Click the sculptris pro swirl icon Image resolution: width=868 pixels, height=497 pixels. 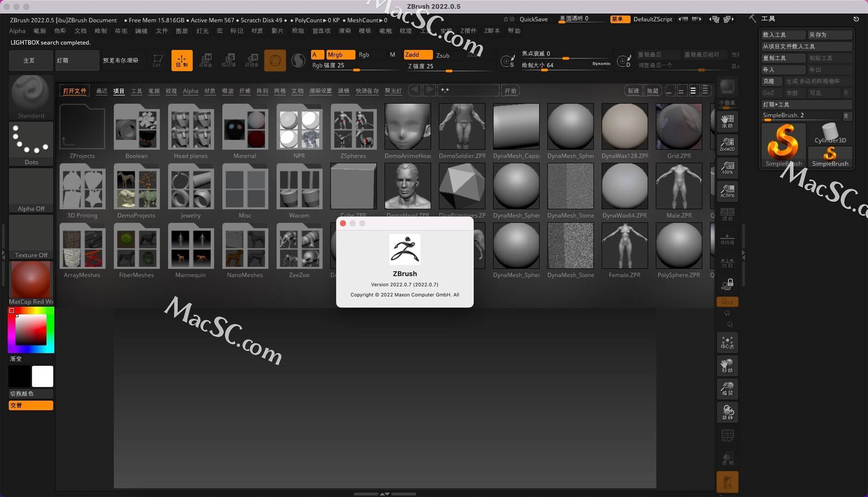298,61
